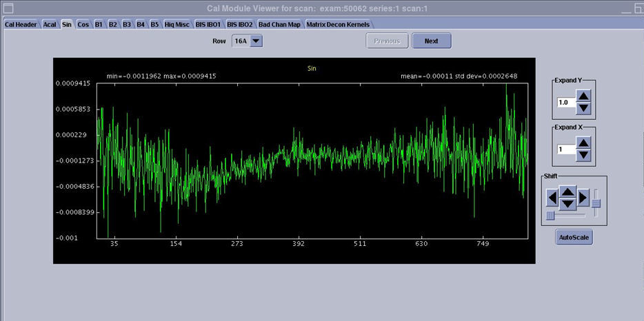Increase Expand X with up arrow
The height and width of the screenshot is (321, 644).
pyautogui.click(x=583, y=143)
